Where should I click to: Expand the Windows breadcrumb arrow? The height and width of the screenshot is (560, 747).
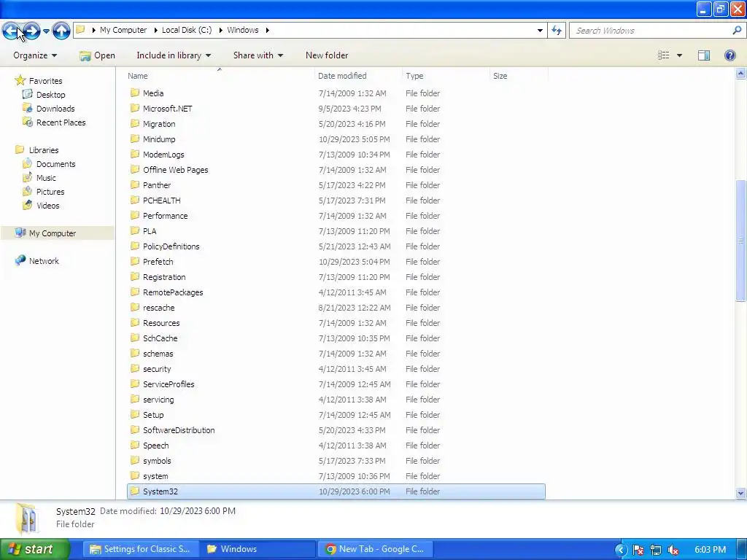[x=267, y=30]
